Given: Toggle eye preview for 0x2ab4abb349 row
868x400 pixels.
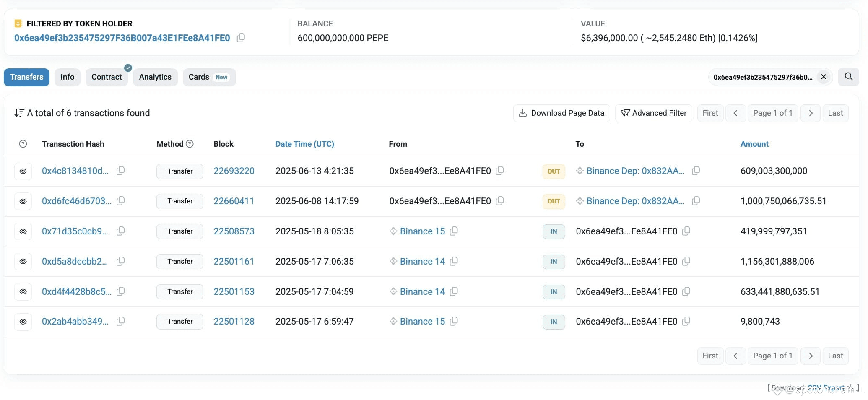Looking at the screenshot, I should (x=23, y=322).
